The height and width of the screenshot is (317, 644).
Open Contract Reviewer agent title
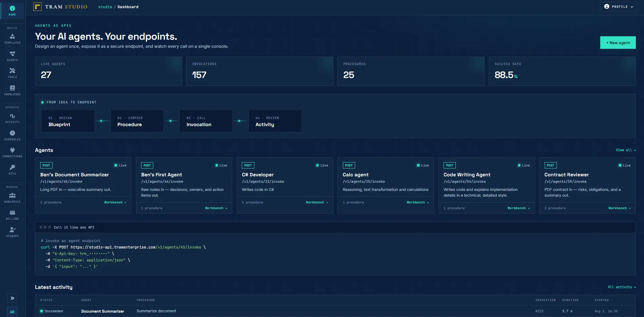[566, 175]
